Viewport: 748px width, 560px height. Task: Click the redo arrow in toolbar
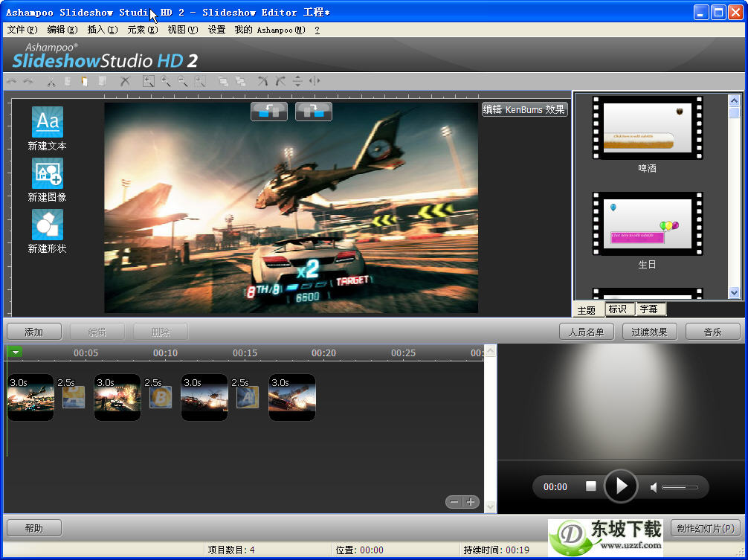(x=28, y=82)
